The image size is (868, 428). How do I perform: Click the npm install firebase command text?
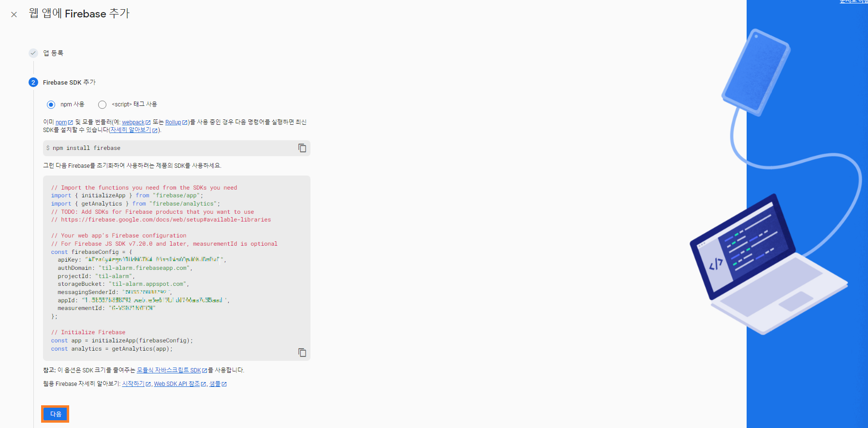(x=87, y=148)
